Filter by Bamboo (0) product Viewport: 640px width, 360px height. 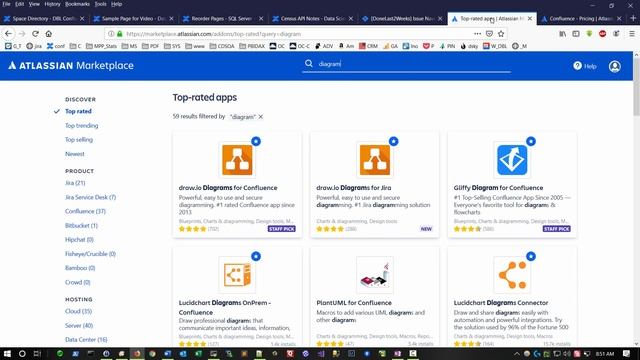pyautogui.click(x=80, y=268)
